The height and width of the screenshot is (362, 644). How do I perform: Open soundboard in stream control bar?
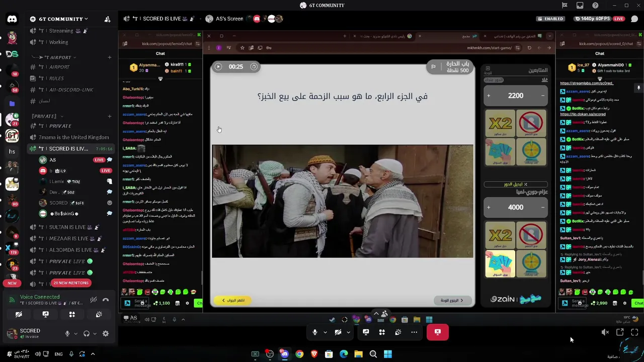[398, 332]
